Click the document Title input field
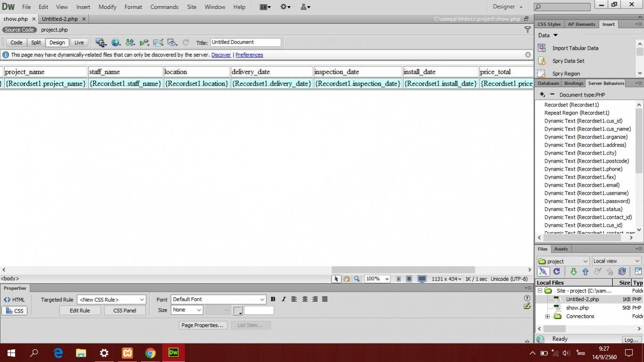The width and height of the screenshot is (644, 362). 245,42
